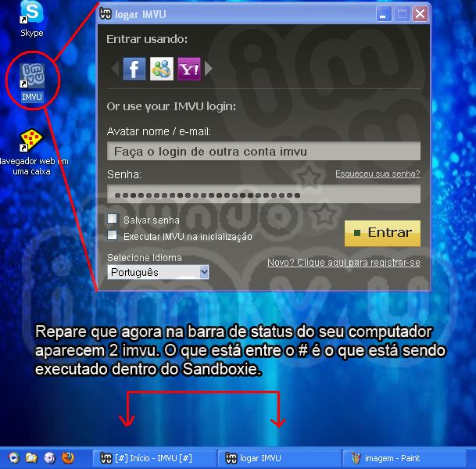Open the Esqueceu sua senha link
476x469 pixels.
[x=378, y=174]
